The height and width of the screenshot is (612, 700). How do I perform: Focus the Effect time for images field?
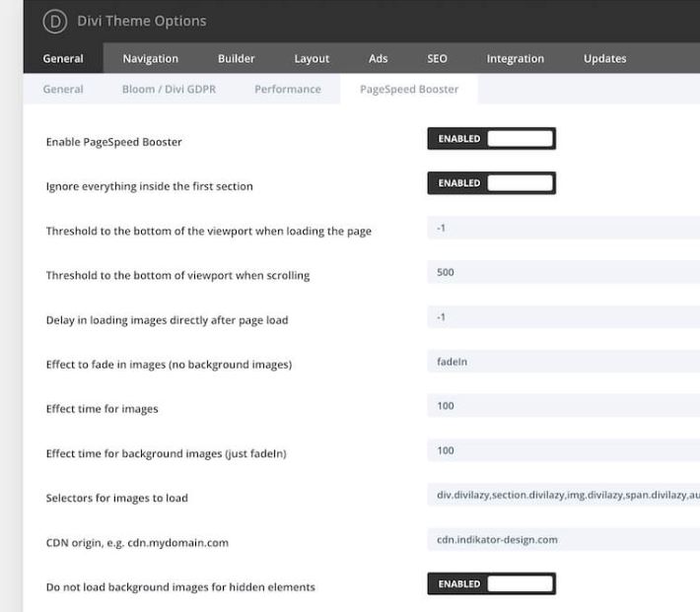(x=563, y=406)
